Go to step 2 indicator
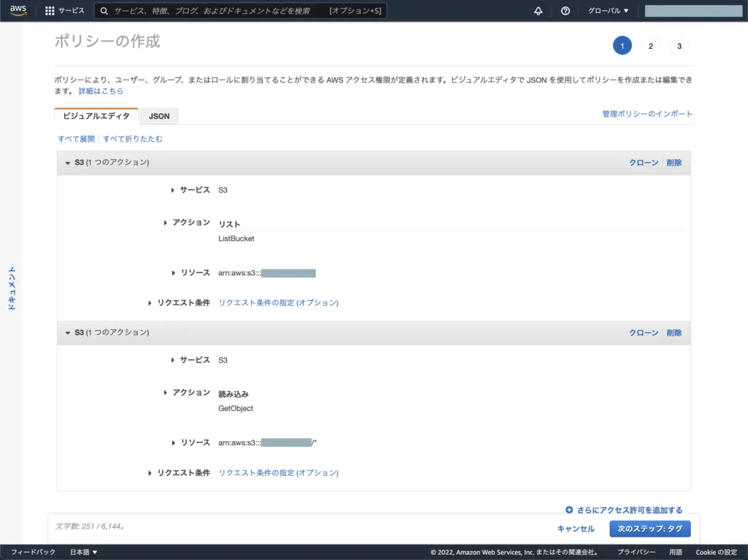This screenshot has height=560, width=748. tap(651, 46)
